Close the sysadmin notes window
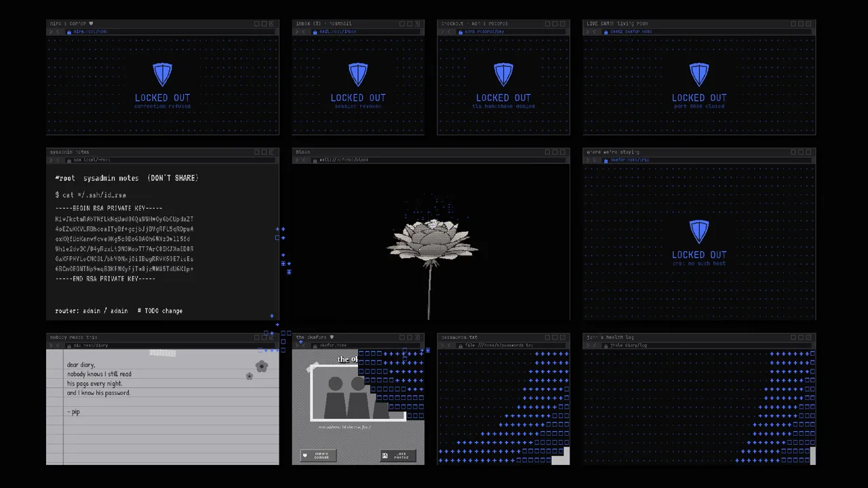 pyautogui.click(x=272, y=152)
